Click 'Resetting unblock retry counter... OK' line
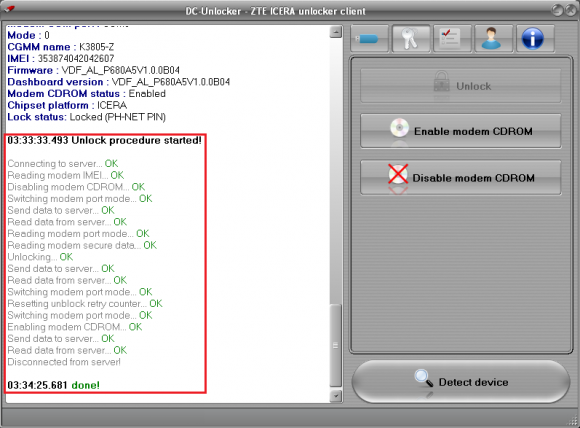The image size is (580, 428). (x=85, y=304)
